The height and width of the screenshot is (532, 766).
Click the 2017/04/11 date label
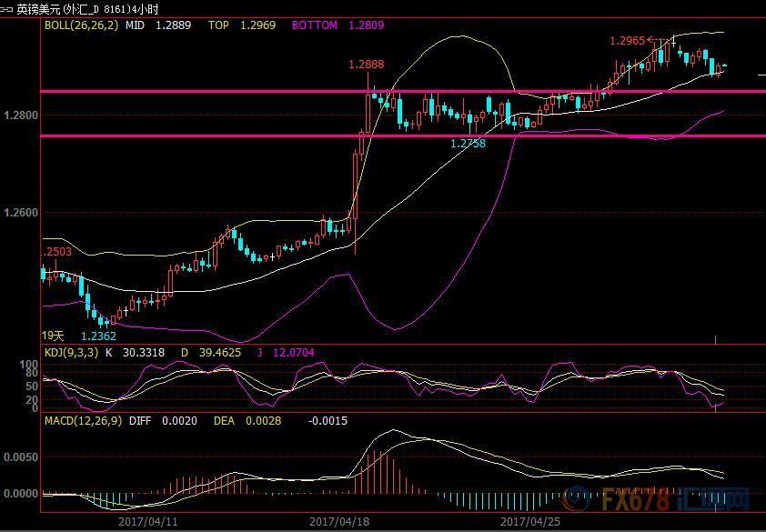pos(148,522)
